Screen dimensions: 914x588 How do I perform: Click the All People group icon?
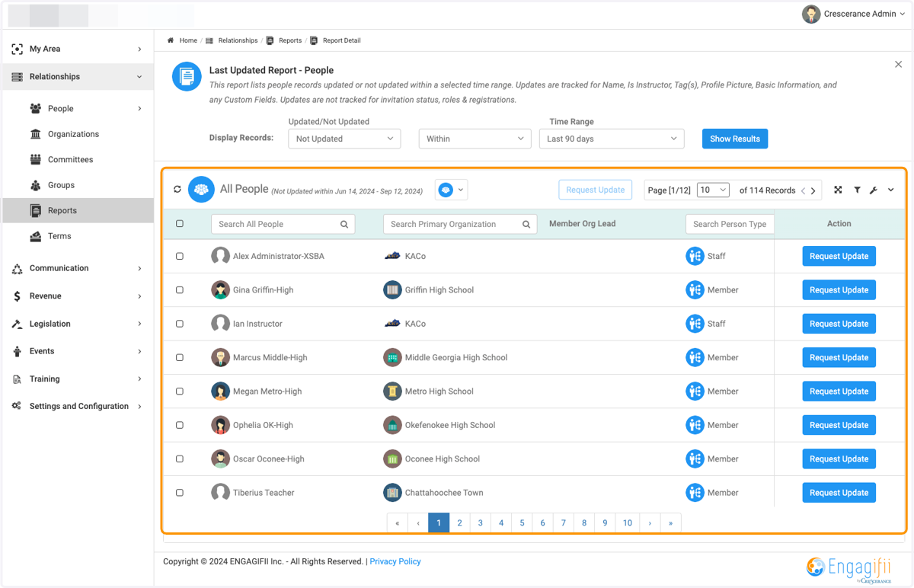[201, 190]
